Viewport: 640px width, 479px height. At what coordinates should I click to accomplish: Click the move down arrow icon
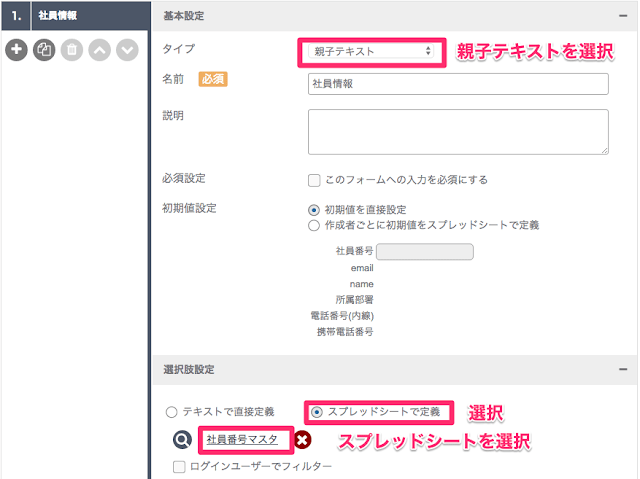(127, 50)
